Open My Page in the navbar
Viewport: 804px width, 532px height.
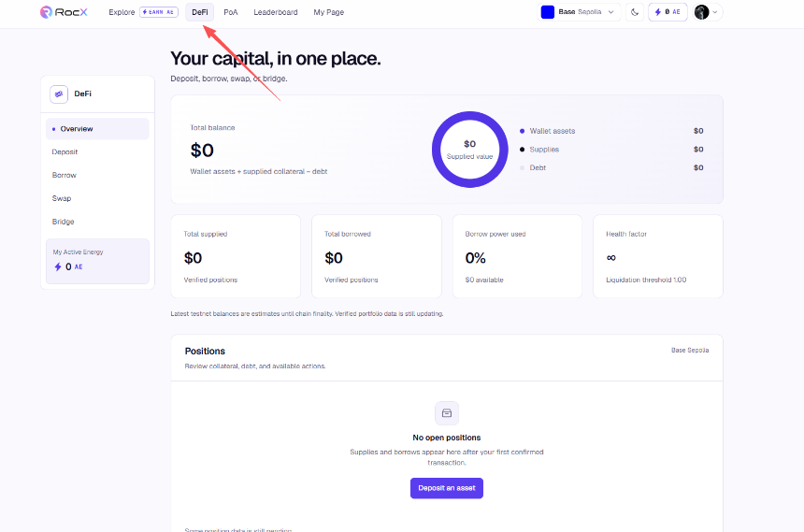[329, 12]
